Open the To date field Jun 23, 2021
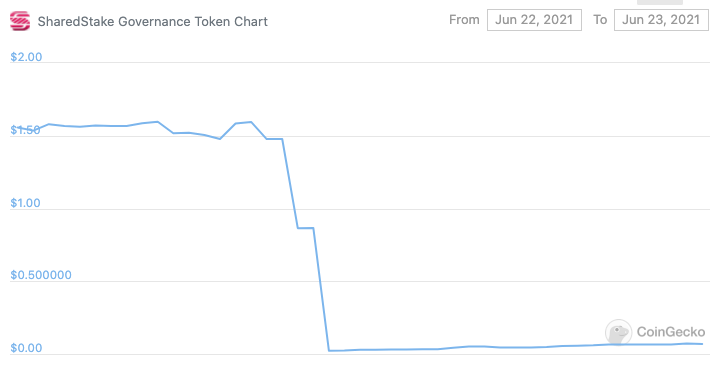 [x=661, y=20]
